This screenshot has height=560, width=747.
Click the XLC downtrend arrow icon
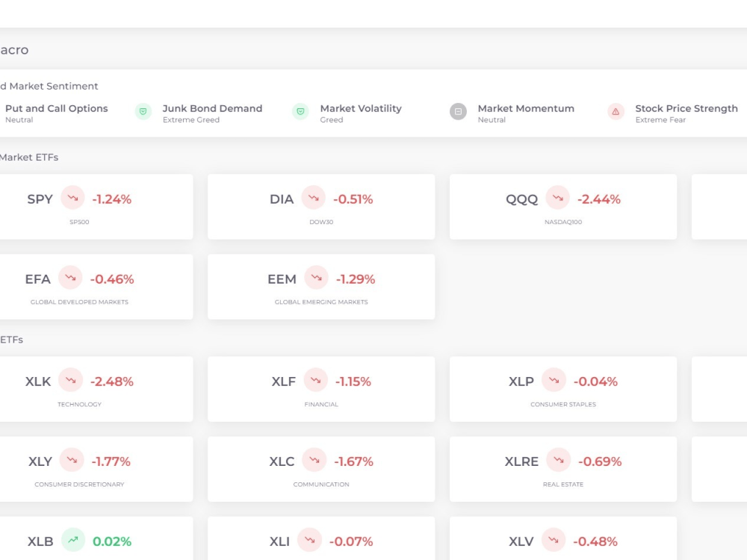point(314,460)
